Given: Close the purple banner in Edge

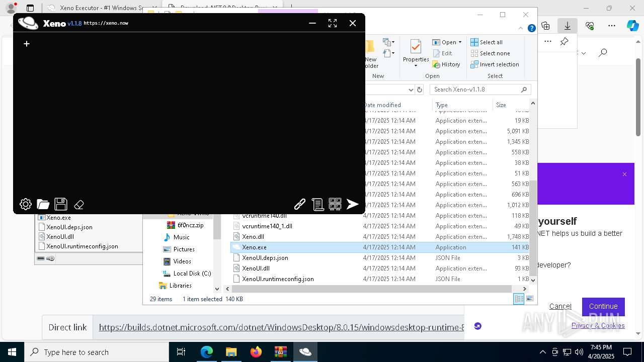Looking at the screenshot, I should tap(624, 174).
